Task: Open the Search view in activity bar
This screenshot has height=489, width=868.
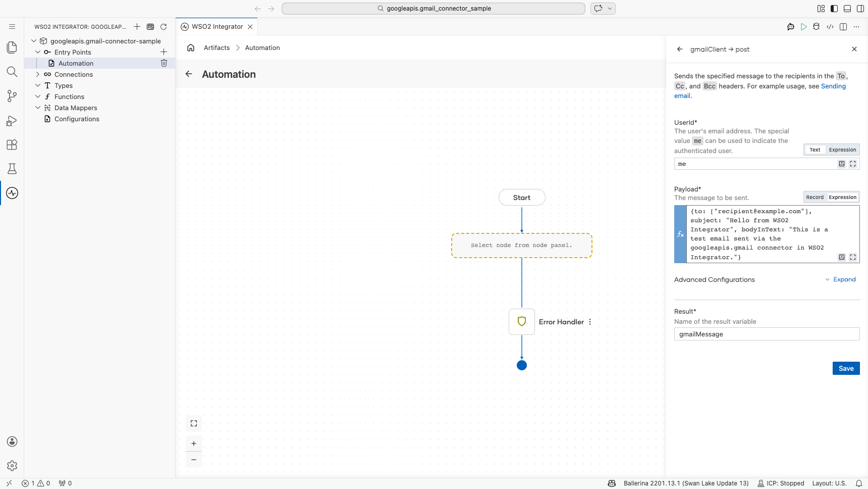Action: pyautogui.click(x=12, y=72)
